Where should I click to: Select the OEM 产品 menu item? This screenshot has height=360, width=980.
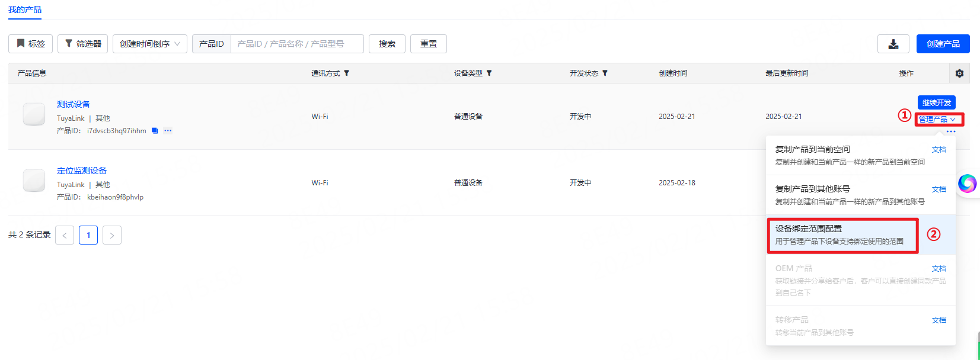(x=860, y=280)
